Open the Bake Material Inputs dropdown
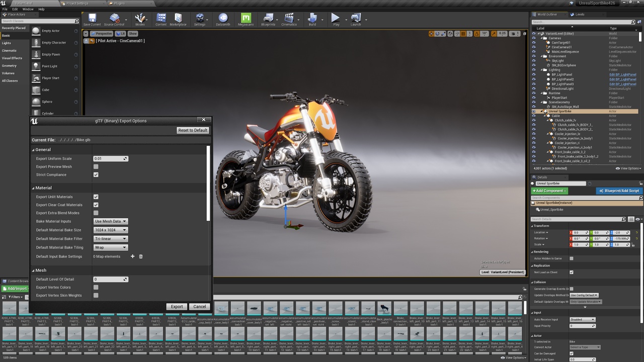Viewport: 644px width, 362px height. pos(111,221)
